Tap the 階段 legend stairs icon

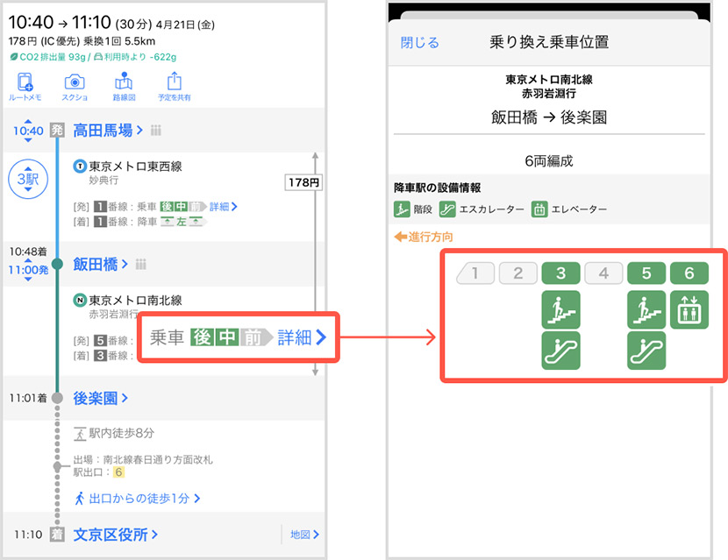(402, 209)
